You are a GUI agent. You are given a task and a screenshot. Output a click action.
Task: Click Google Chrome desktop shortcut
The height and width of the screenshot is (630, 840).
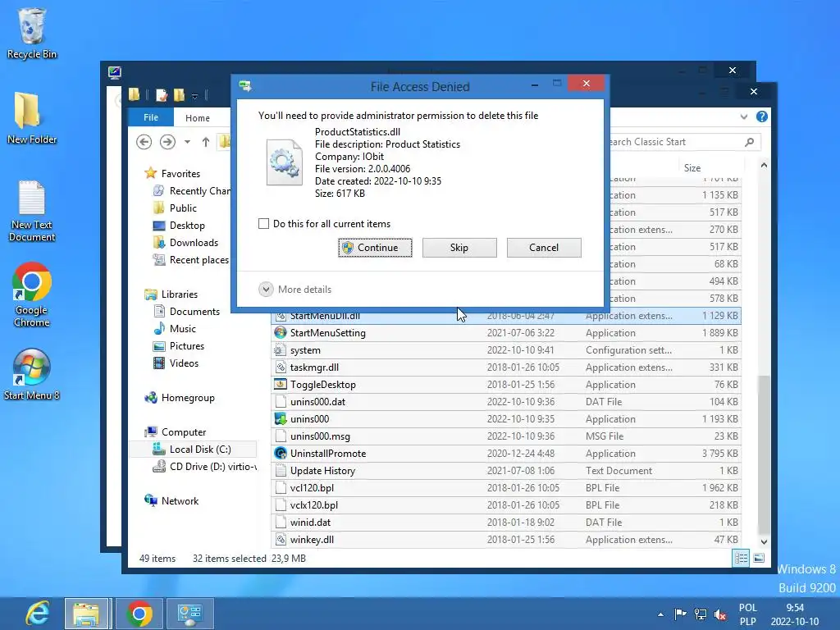pos(32,294)
